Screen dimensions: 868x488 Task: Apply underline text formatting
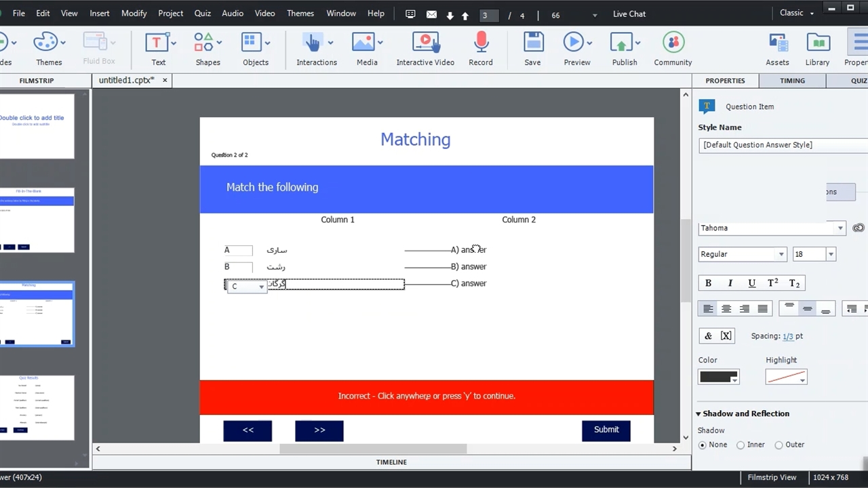tap(751, 283)
